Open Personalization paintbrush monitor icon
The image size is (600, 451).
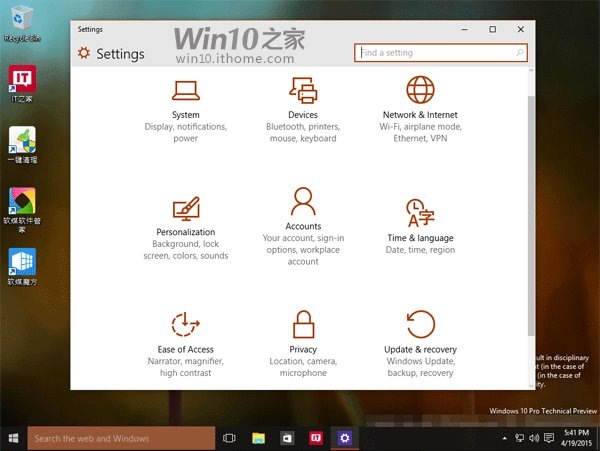click(186, 208)
